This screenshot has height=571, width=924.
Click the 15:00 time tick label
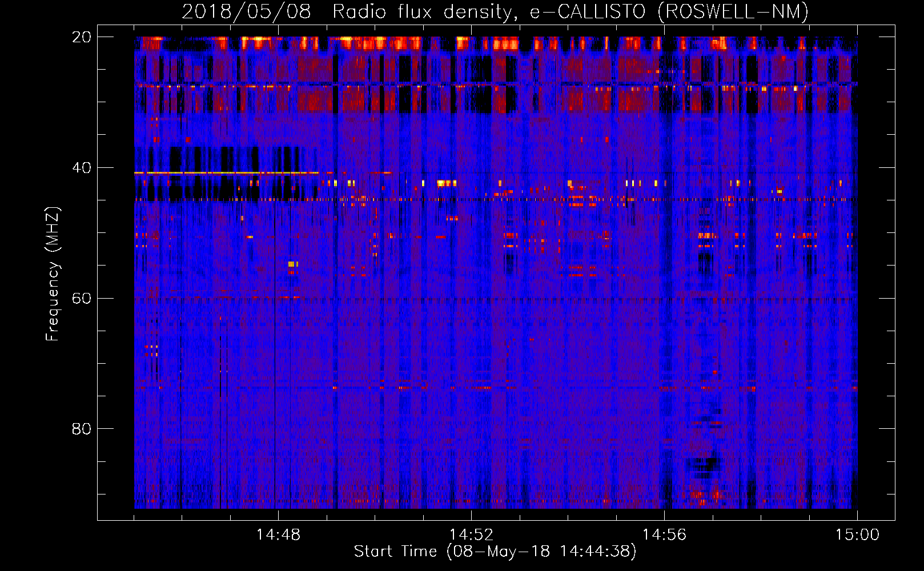857,535
